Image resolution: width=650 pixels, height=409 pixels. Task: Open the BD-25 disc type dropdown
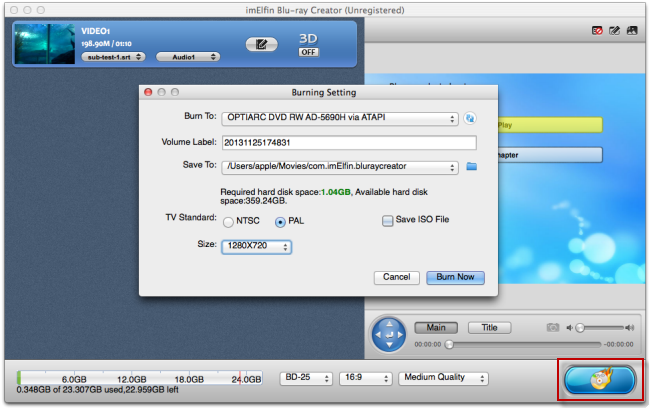(306, 378)
